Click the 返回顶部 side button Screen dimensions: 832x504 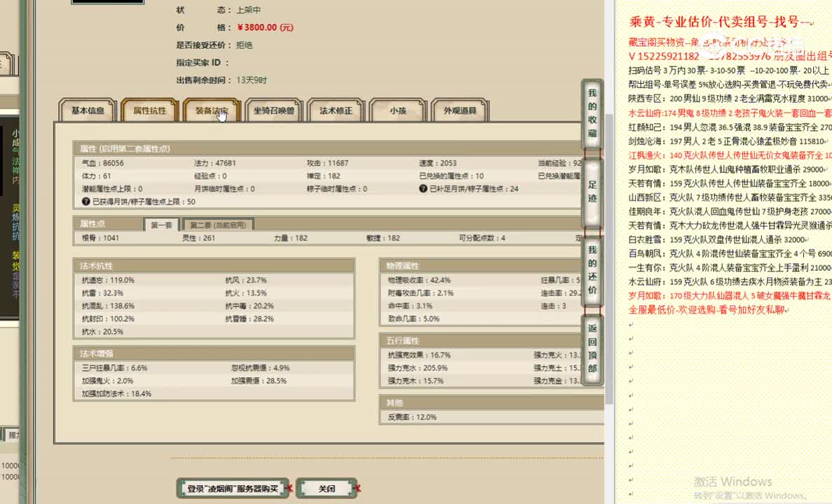point(592,349)
